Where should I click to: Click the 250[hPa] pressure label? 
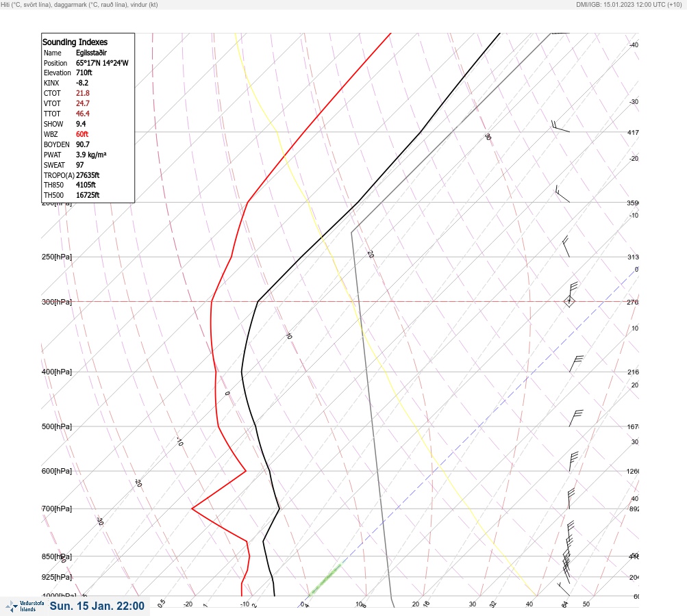[x=57, y=257]
